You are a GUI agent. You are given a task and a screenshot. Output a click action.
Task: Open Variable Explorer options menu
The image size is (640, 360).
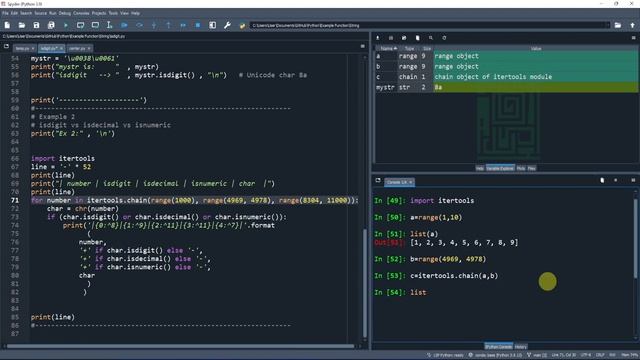(633, 38)
